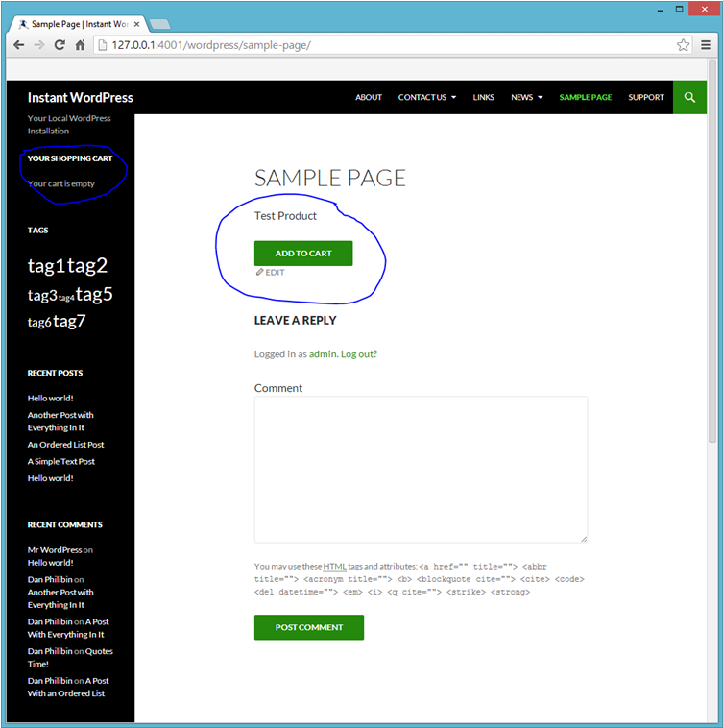Click the browser forward arrow
Screen dimensions: 723x728
(x=39, y=45)
